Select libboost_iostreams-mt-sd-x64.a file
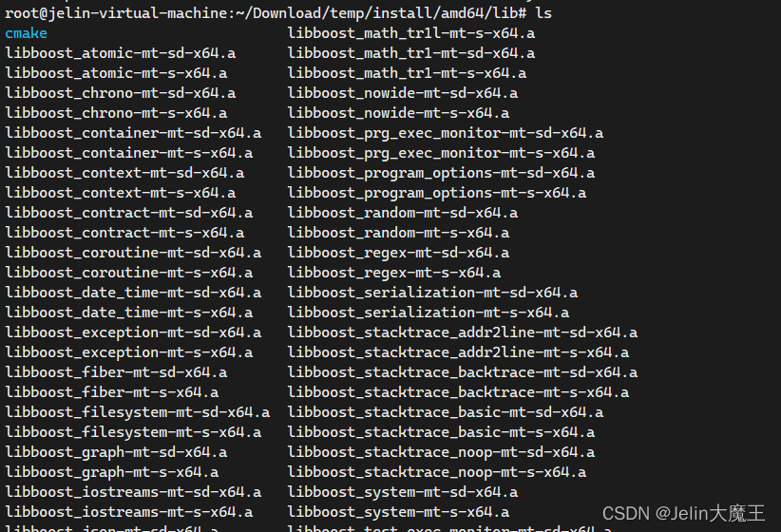 click(x=133, y=492)
